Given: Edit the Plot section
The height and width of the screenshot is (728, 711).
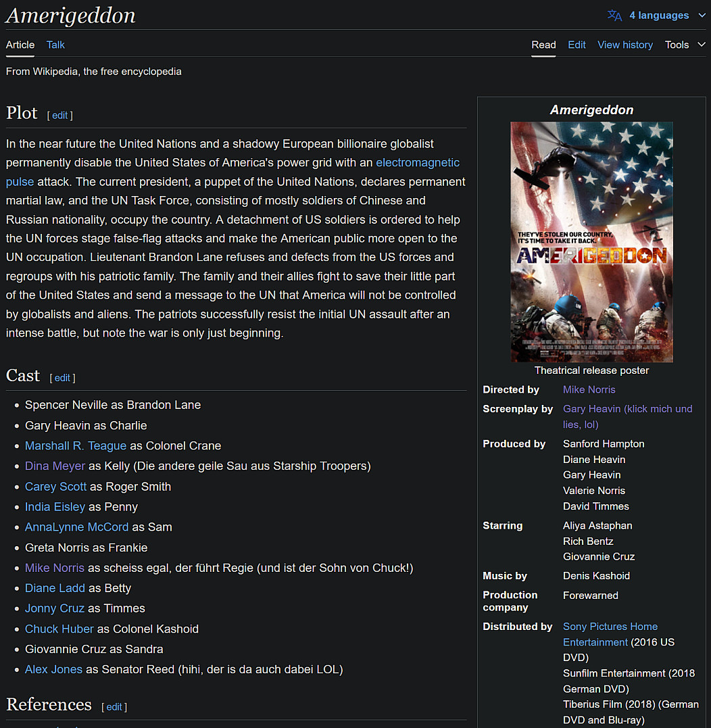Looking at the screenshot, I should (60, 116).
